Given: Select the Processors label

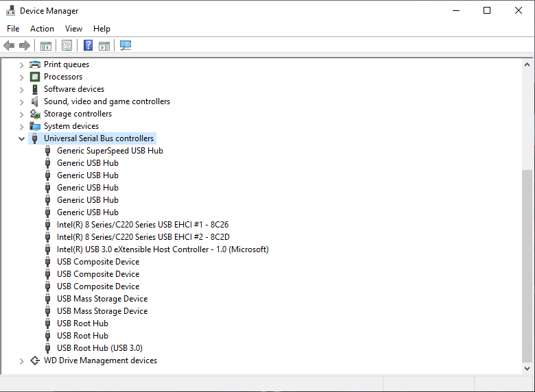Looking at the screenshot, I should (63, 77).
